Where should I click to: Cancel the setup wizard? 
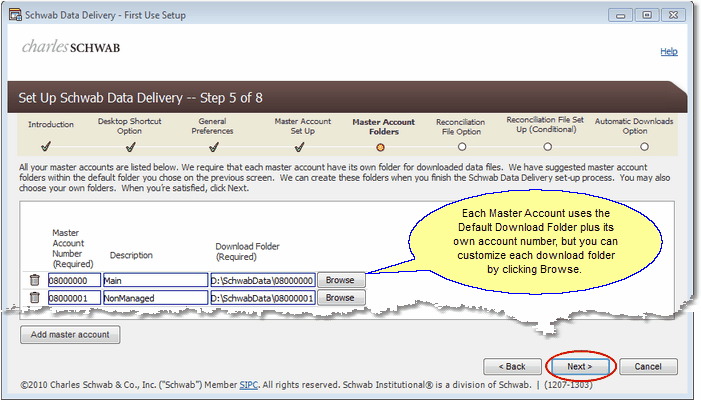[x=648, y=366]
